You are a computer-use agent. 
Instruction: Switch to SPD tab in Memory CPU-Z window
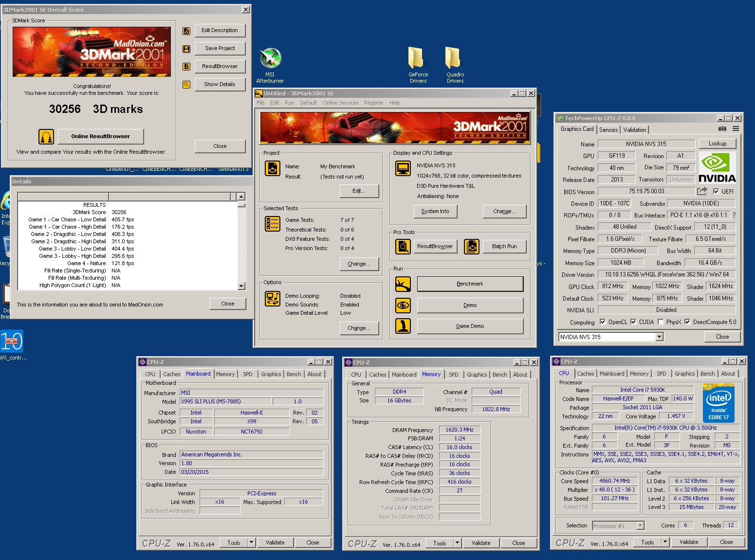(x=453, y=374)
